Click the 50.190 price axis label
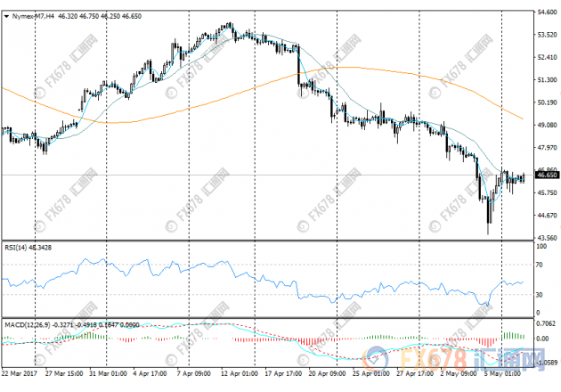The height and width of the screenshot is (392, 561). coord(545,102)
